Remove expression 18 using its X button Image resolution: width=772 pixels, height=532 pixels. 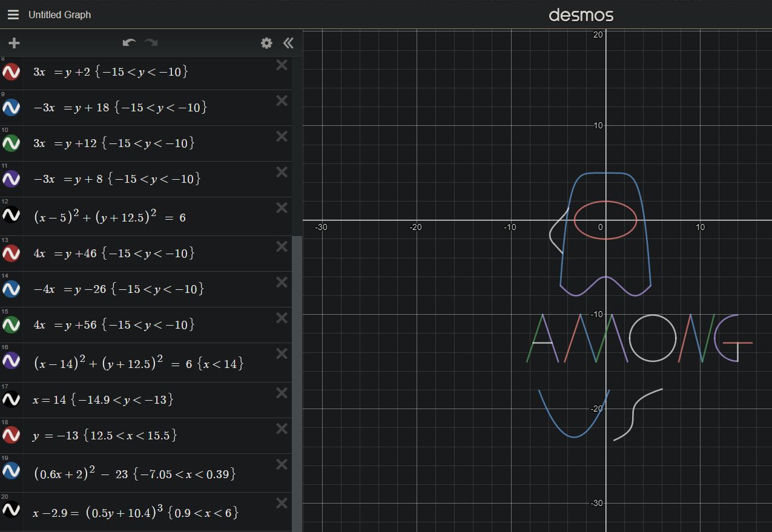tap(282, 428)
